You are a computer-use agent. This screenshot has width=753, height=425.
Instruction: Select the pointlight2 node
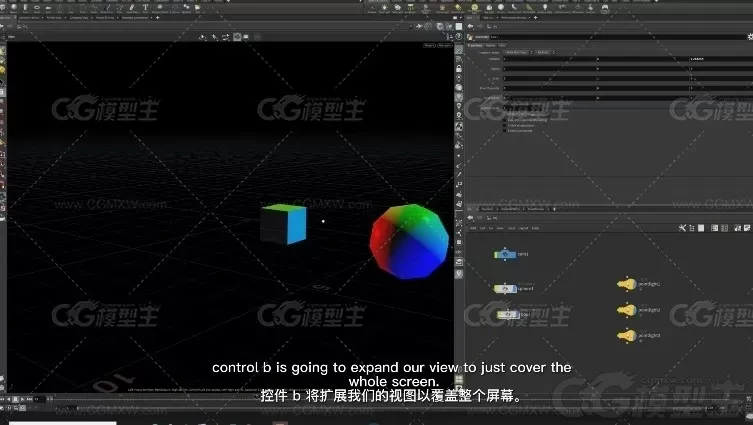pos(627,310)
